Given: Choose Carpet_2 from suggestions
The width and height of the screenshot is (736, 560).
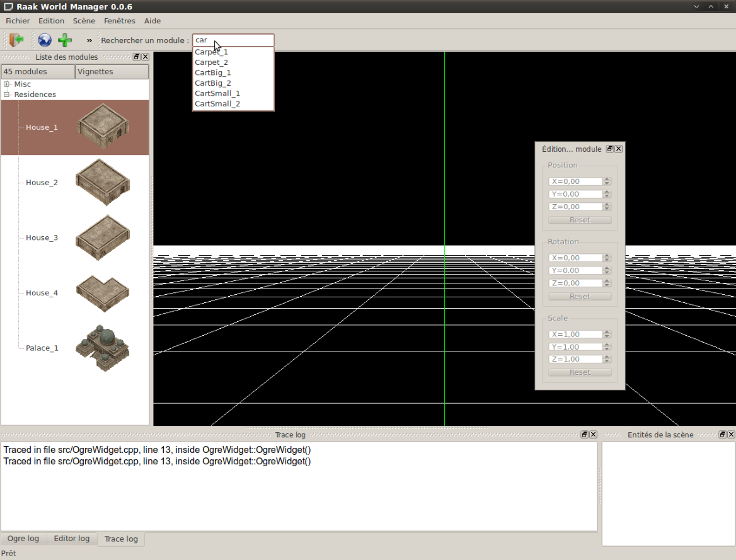Looking at the screenshot, I should (233, 62).
